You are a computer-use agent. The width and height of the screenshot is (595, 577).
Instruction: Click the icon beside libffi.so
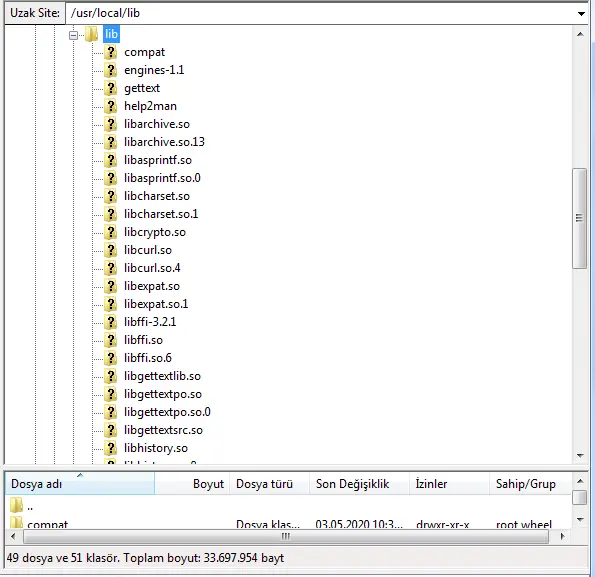click(x=110, y=340)
